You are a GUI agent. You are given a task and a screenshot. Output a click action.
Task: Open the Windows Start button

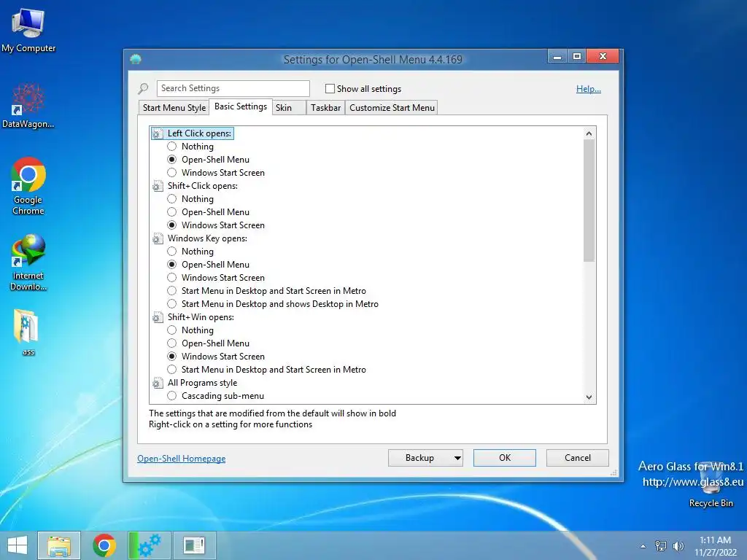point(18,545)
